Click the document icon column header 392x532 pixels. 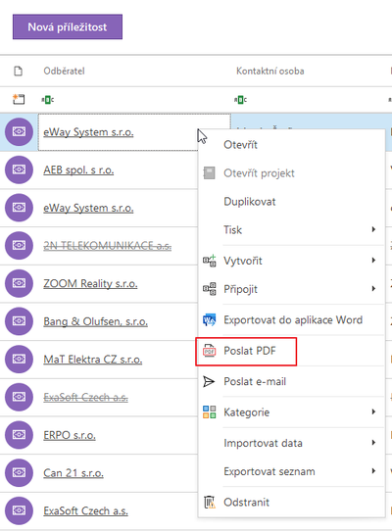tap(19, 71)
